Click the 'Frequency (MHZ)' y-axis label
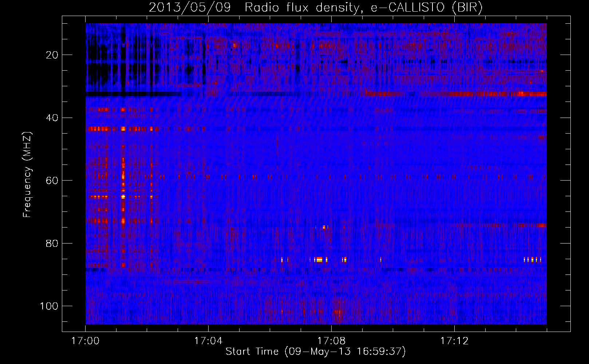Viewport: 589px width, 364px height. pyautogui.click(x=27, y=175)
